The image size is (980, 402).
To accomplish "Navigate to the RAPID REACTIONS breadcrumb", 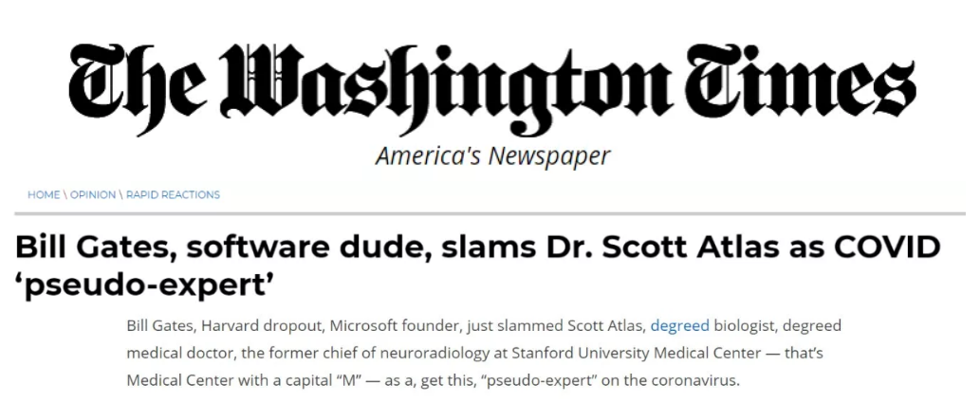I will (x=173, y=195).
